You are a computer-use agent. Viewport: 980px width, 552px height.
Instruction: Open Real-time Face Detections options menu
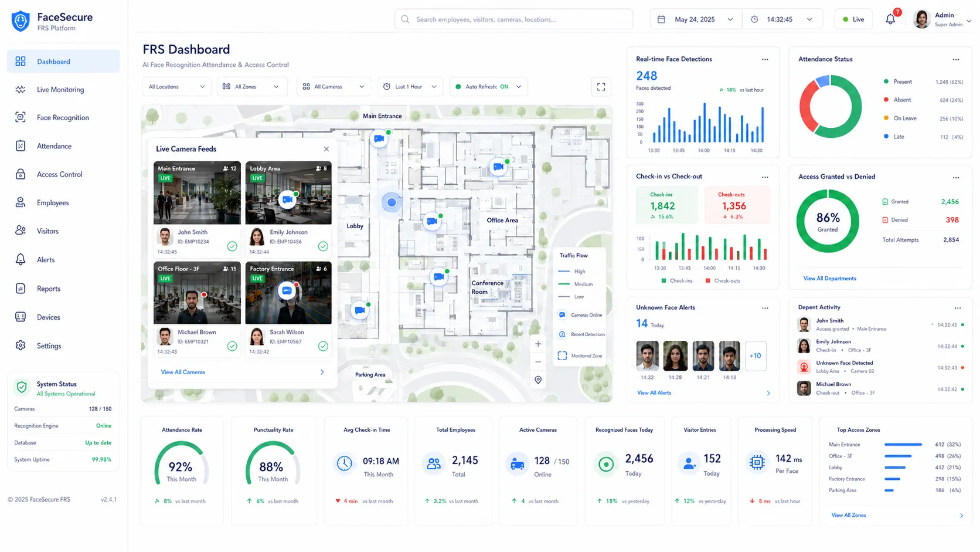tap(765, 59)
